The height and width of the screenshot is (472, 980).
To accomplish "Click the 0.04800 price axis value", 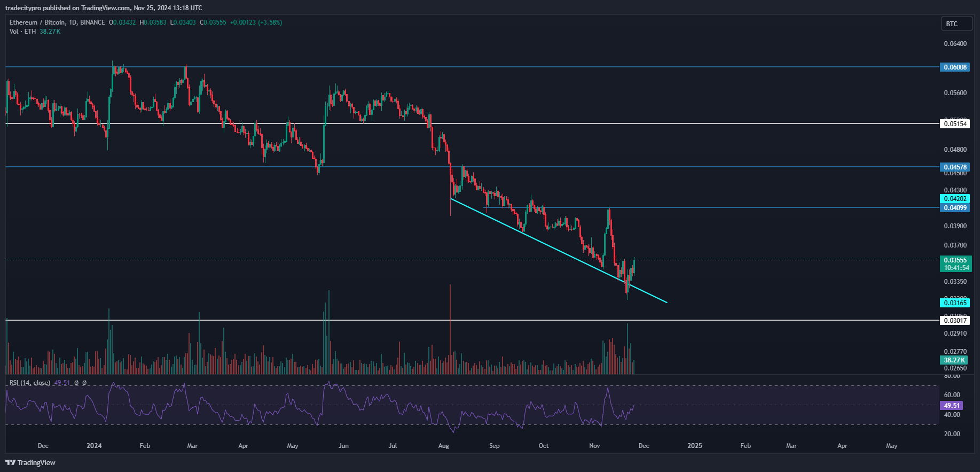I will pos(955,150).
